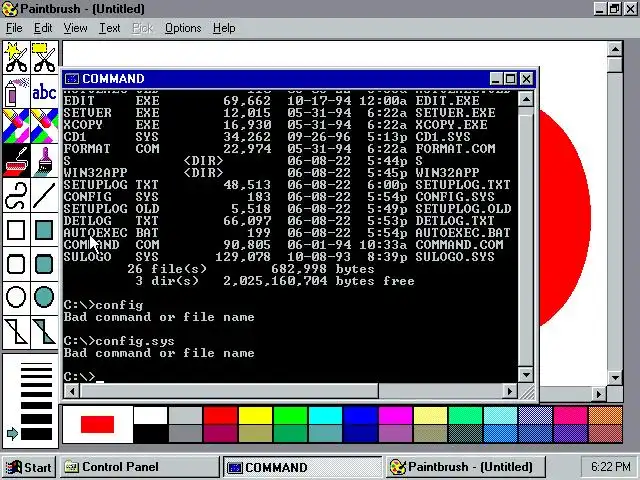Select the hollow Polygon tool
Image resolution: width=640 pixels, height=480 pixels.
tap(16, 332)
